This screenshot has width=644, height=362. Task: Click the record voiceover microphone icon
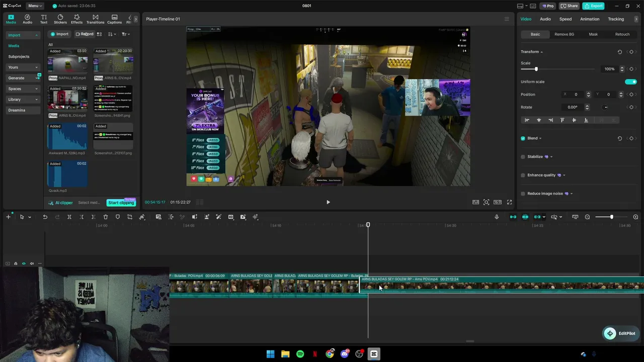pos(497,217)
